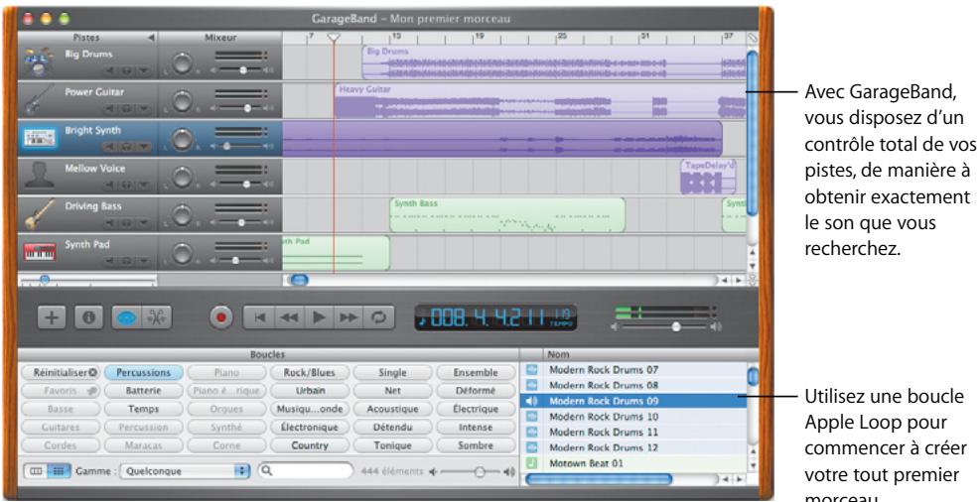This screenshot has width=980, height=502.
Task: Collapse the mixer via the Pistes header triangle
Action: coord(151,38)
